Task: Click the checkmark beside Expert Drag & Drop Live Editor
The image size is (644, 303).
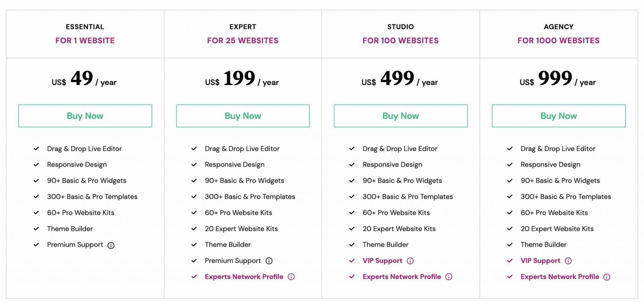Action: 194,149
